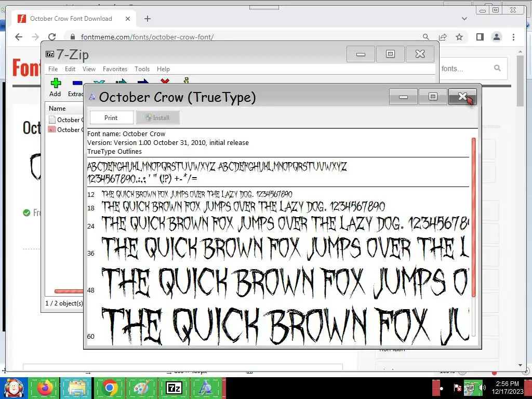Viewport: 532px width, 399px height.
Task: Open Chrome three-dot menu
Action: click(513, 37)
